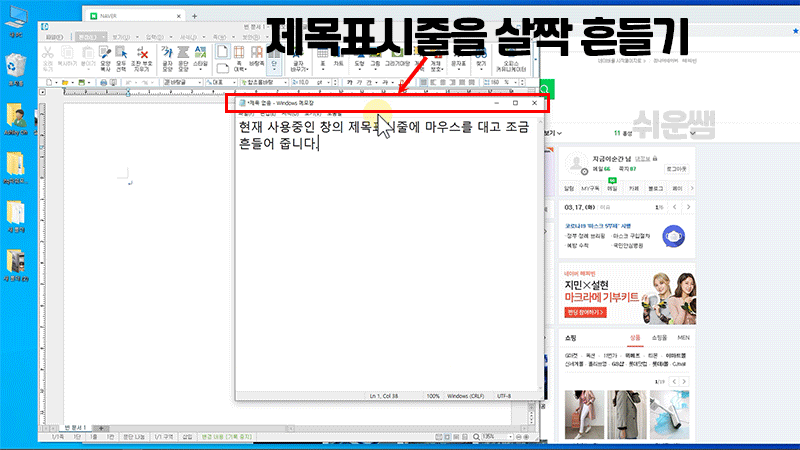
Task: Click the print preview icon in Hangul format bar
Action: tap(113, 82)
